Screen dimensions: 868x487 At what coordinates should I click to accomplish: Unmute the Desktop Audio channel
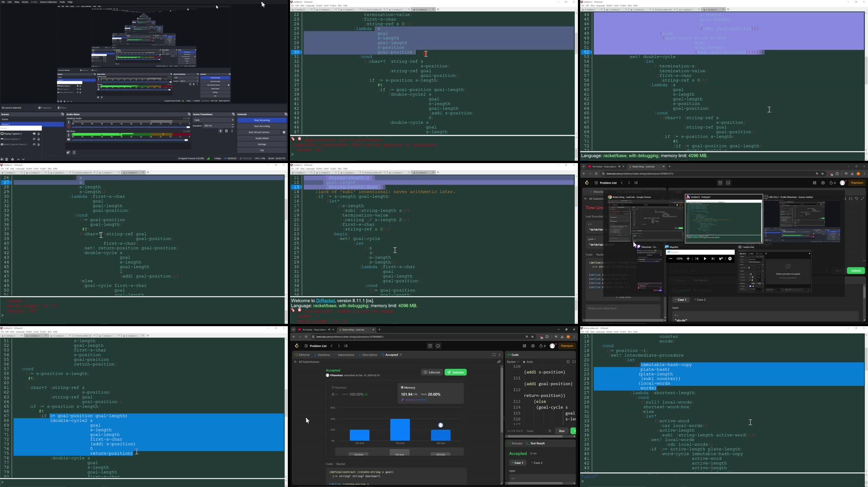[x=68, y=127]
